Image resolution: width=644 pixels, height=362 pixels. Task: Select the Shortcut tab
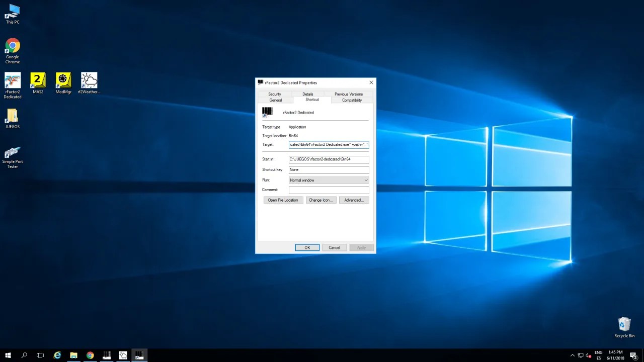click(x=312, y=100)
